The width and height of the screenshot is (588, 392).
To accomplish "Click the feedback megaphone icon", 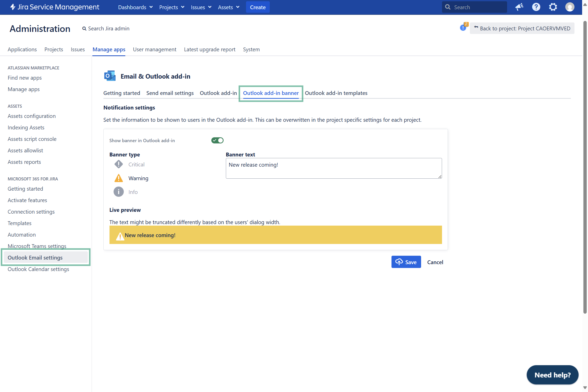I will [519, 7].
